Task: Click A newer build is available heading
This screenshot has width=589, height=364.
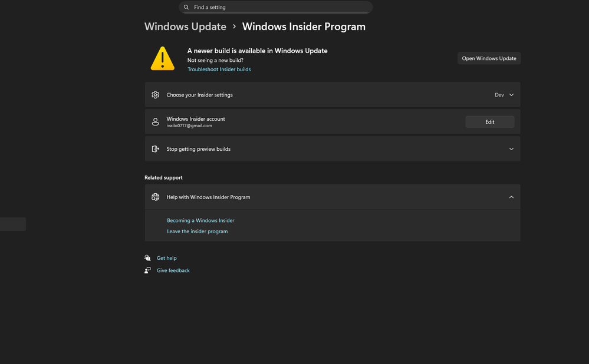Action: point(257,51)
